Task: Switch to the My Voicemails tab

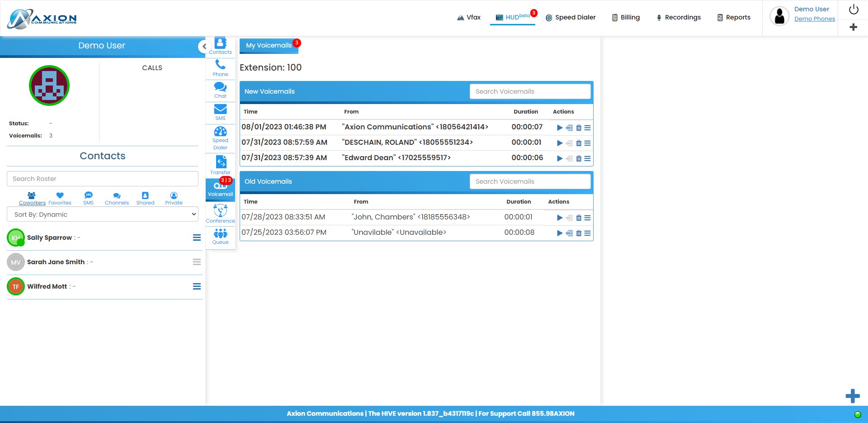Action: (x=269, y=45)
